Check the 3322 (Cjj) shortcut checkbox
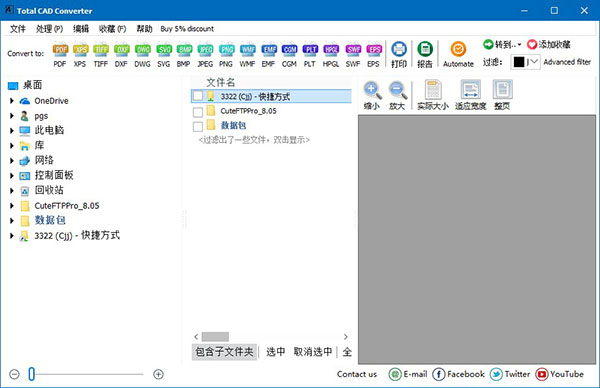The width and height of the screenshot is (600, 388). click(198, 96)
